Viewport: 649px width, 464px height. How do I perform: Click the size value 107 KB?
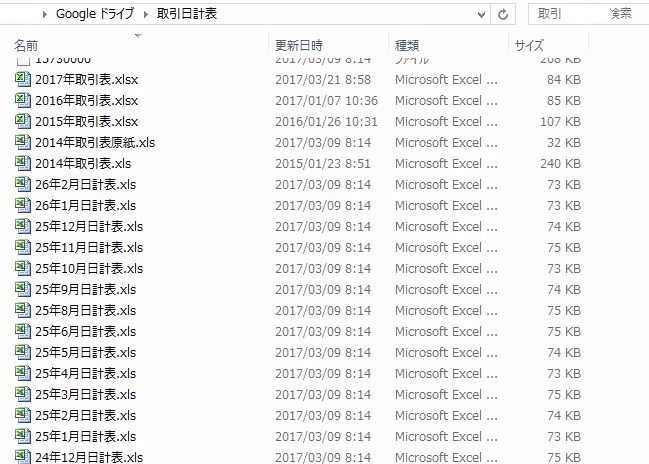560,122
